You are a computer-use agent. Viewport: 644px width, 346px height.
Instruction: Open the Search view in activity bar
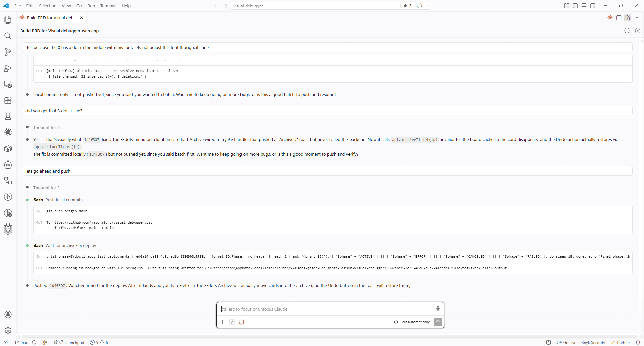coord(8,36)
